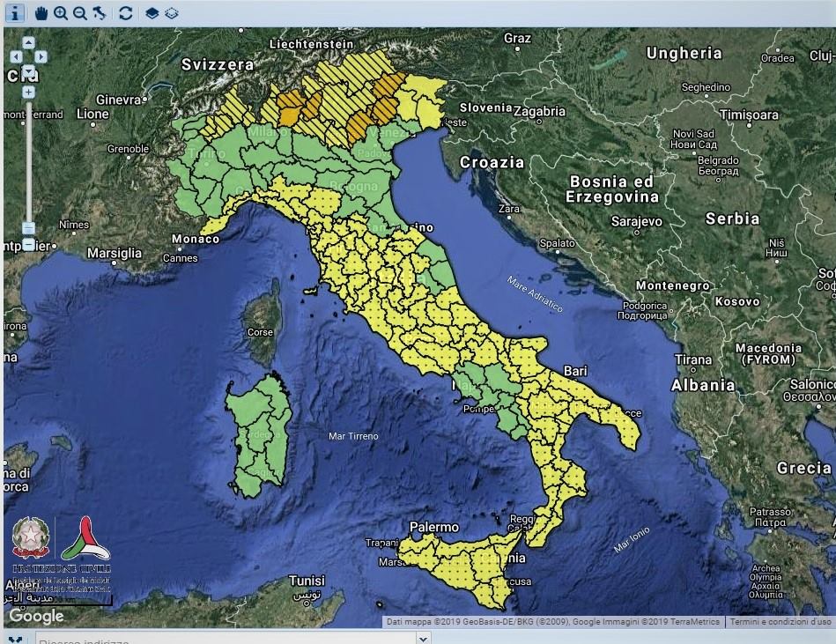
Task: Pan the map east with right arrow
Action: (x=41, y=56)
